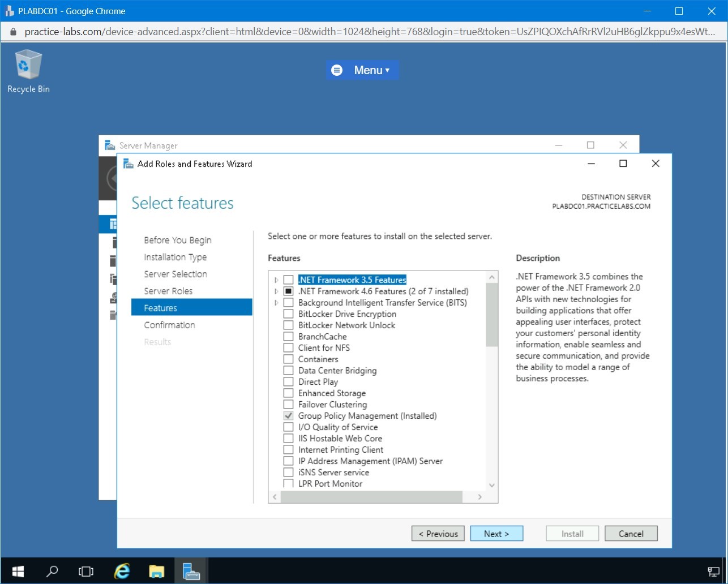
Task: Click the features list vertical scrollbar thumb
Action: tap(491, 315)
